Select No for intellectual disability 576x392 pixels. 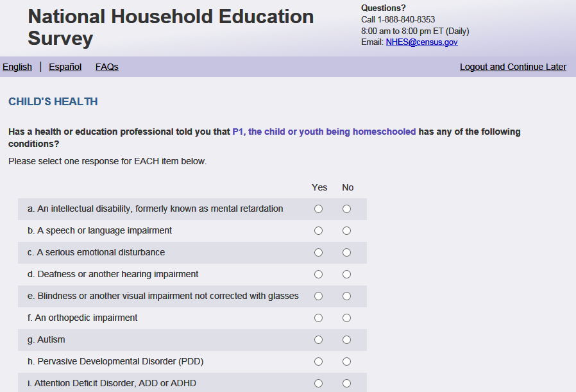[x=347, y=209]
